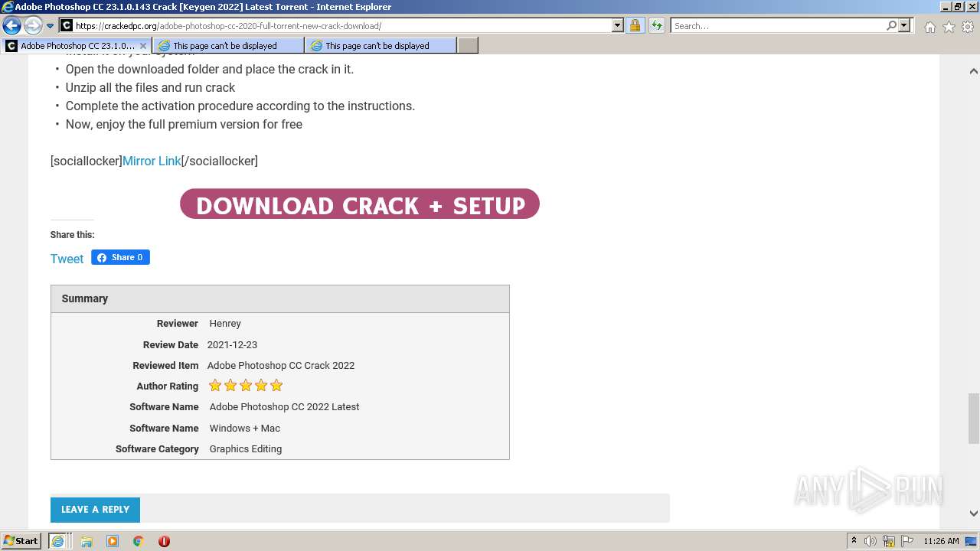Go back with the browser Back arrow

11,25
